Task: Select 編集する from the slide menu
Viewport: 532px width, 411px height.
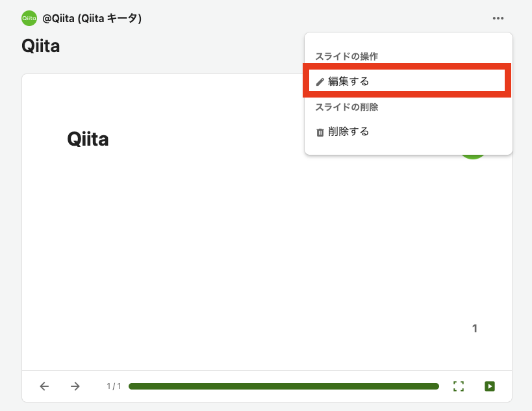Action: click(x=407, y=81)
